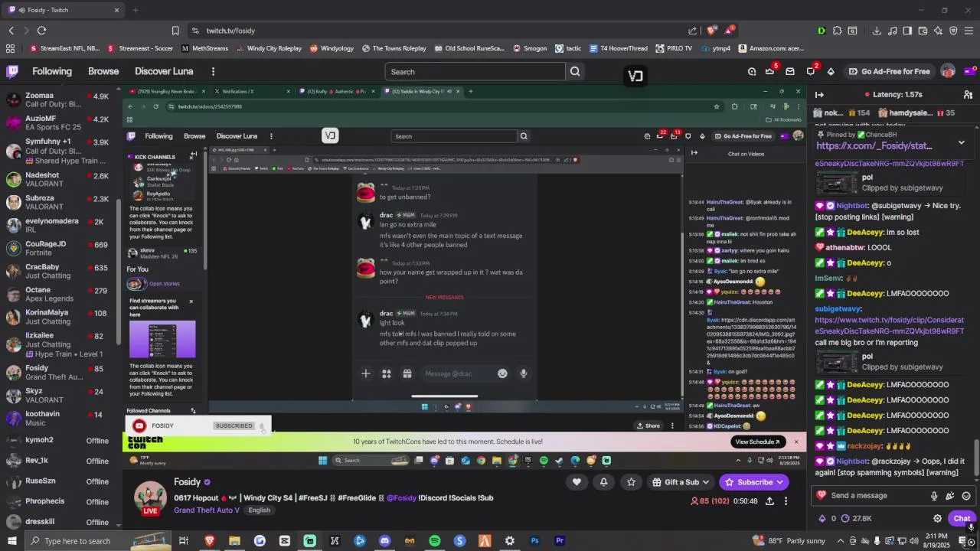The height and width of the screenshot is (551, 980).
Task: Open the Smogon bookmark
Action: coord(529,48)
